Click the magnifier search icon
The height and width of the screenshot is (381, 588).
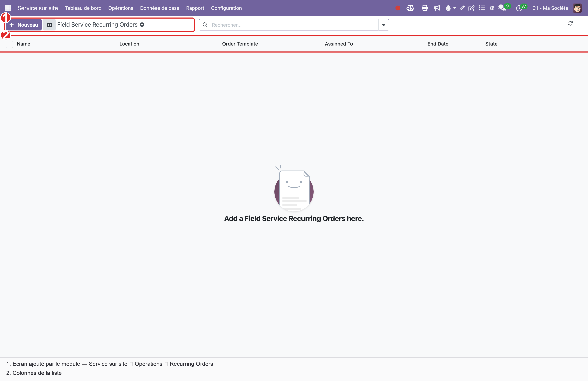(x=205, y=25)
